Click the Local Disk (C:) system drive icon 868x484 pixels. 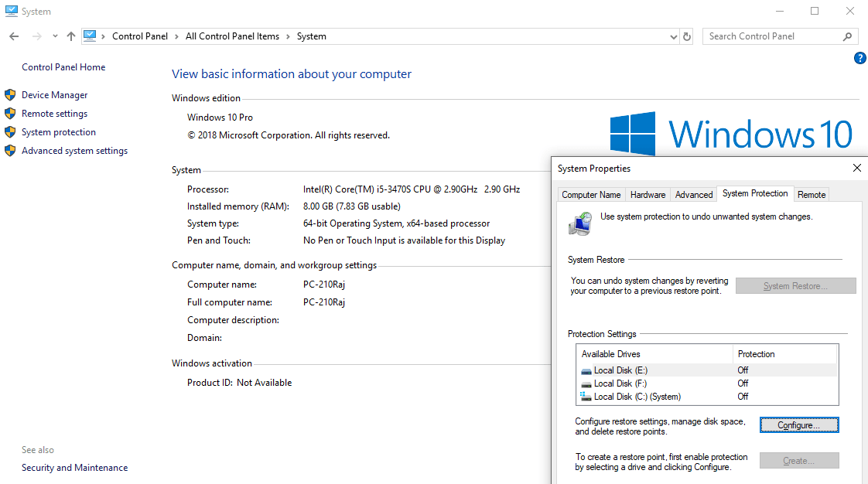(x=586, y=397)
